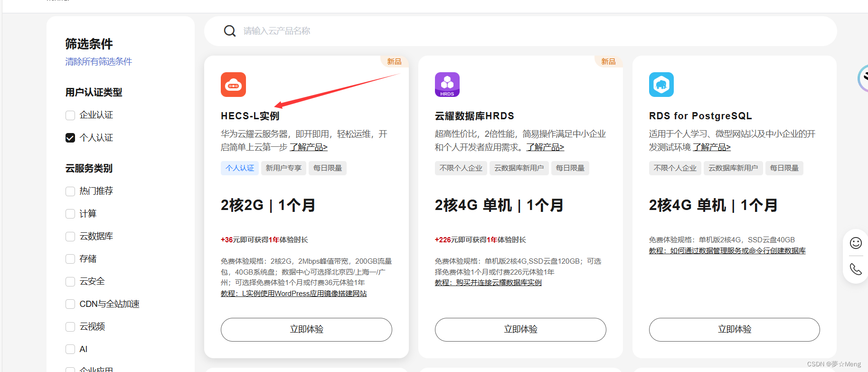Click the search magnifier icon
Screen dimensions: 868x372
[x=230, y=31]
